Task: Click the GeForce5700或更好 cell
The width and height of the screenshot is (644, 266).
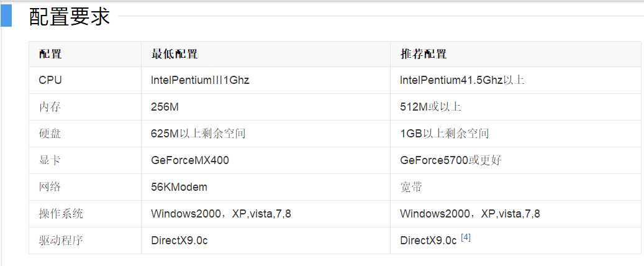Action: coord(451,160)
